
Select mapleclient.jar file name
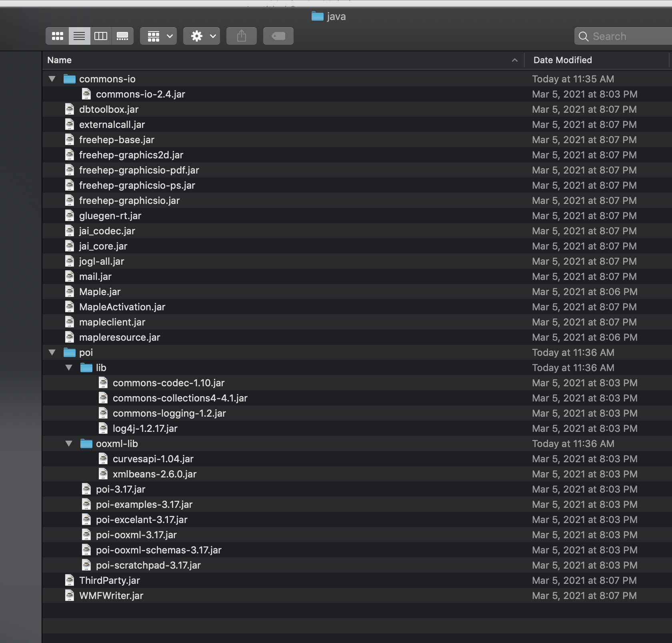pyautogui.click(x=112, y=322)
